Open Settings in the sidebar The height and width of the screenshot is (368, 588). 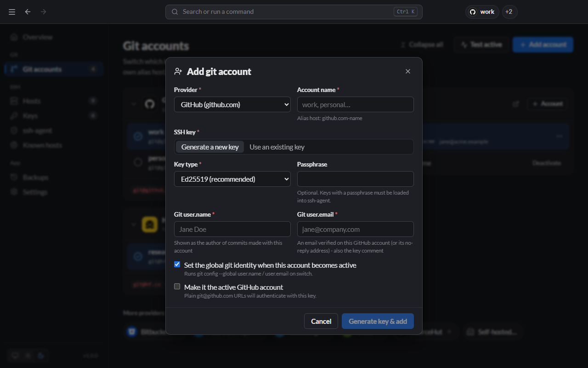[x=54, y=192]
